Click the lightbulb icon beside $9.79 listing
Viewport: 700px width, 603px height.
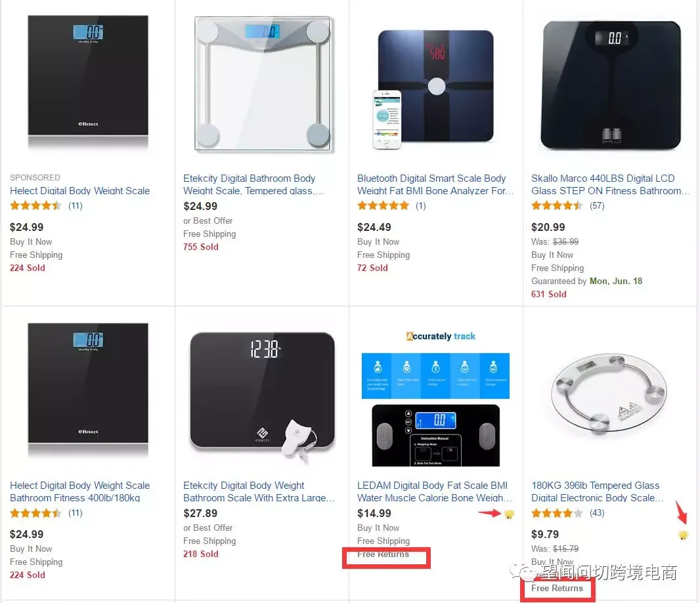click(x=683, y=535)
